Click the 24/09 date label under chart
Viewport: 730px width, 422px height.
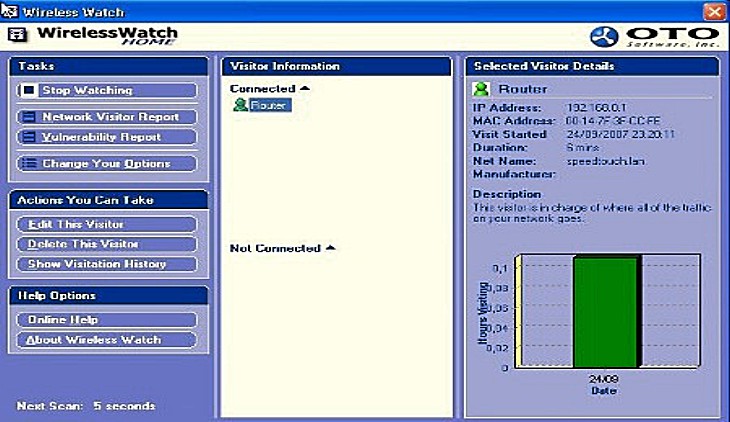(x=604, y=379)
